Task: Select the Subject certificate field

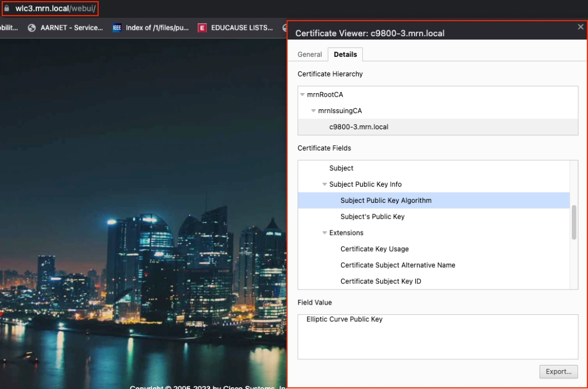Action: pos(341,168)
